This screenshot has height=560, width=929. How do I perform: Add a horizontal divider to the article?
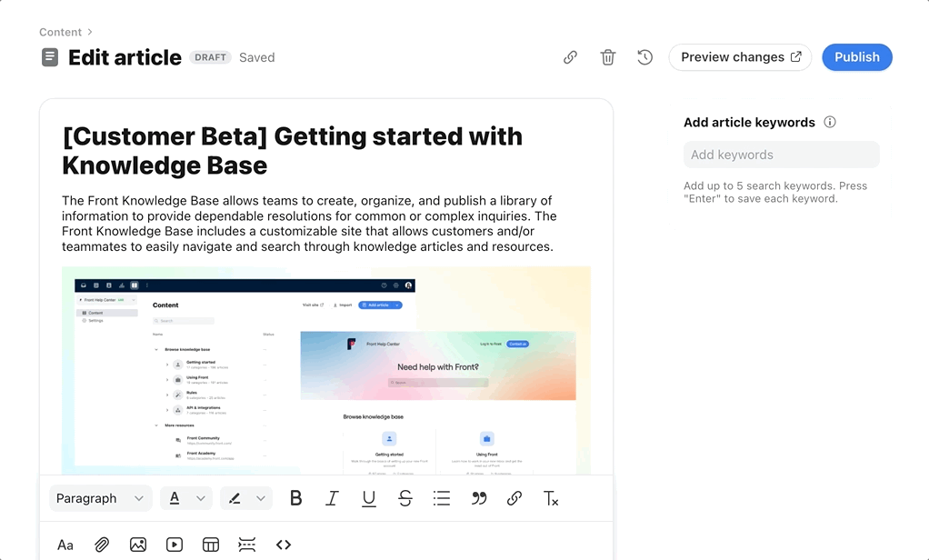pos(246,545)
